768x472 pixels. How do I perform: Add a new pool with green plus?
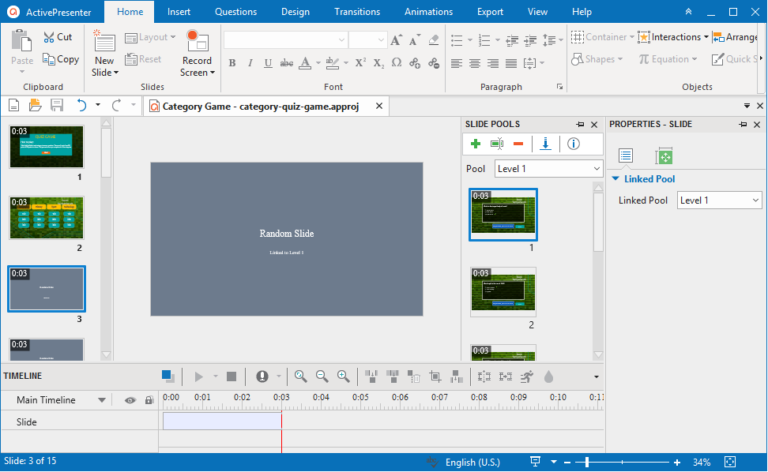[x=475, y=144]
